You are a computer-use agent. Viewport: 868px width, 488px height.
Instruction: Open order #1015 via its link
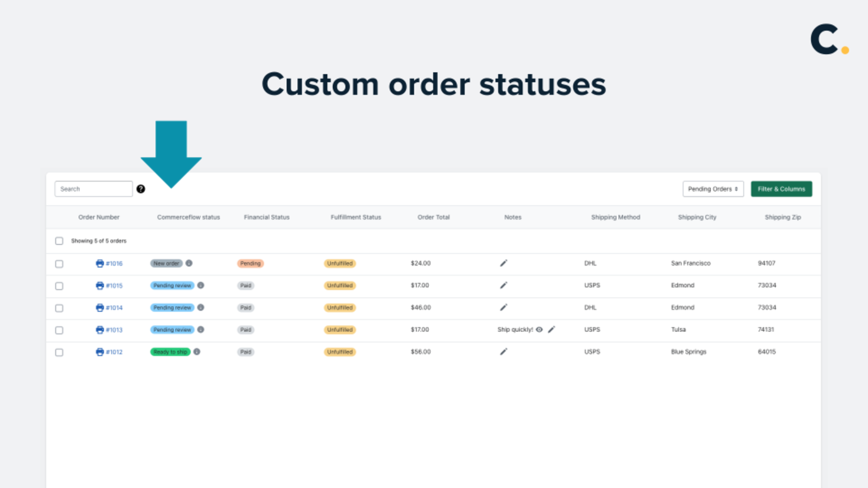click(x=114, y=286)
